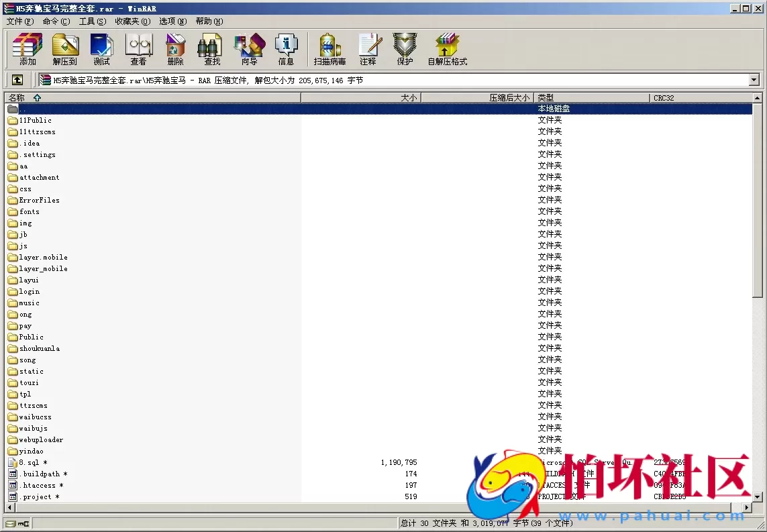The image size is (767, 532).
Task: Show archive 信息 (Info) icon
Action: click(x=286, y=50)
